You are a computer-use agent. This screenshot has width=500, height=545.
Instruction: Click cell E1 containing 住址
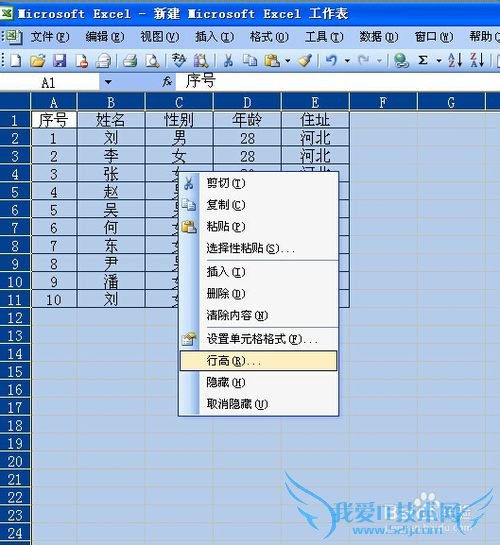pos(315,120)
